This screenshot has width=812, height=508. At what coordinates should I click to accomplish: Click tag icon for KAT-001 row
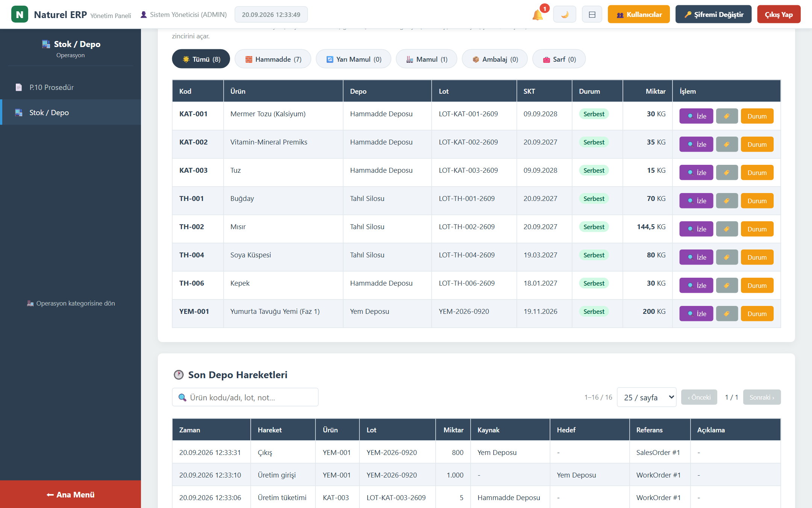(727, 116)
